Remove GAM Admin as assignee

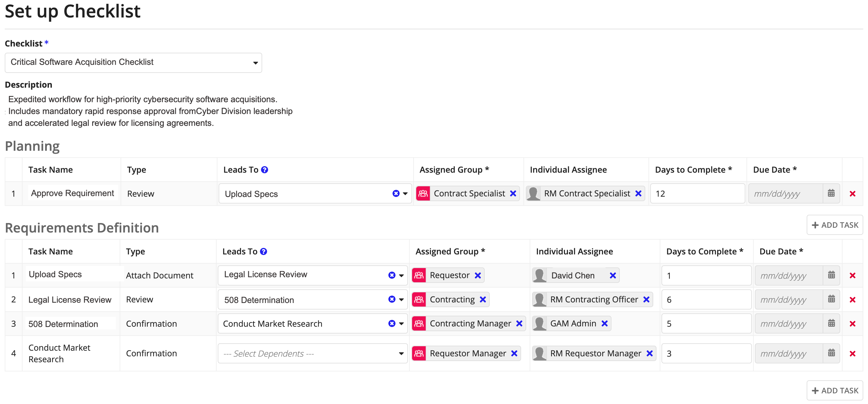[x=605, y=323]
